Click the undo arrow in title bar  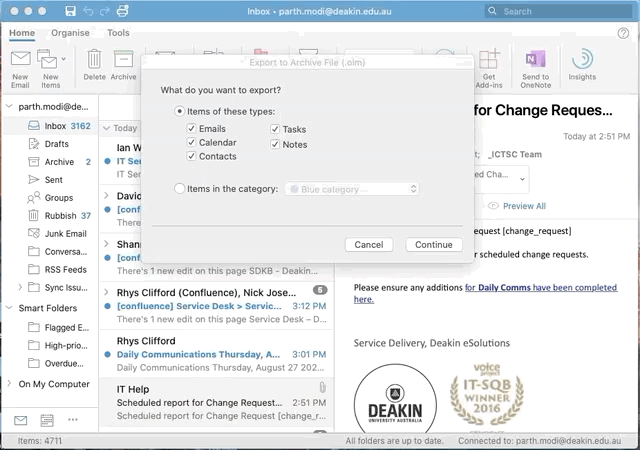tap(88, 11)
